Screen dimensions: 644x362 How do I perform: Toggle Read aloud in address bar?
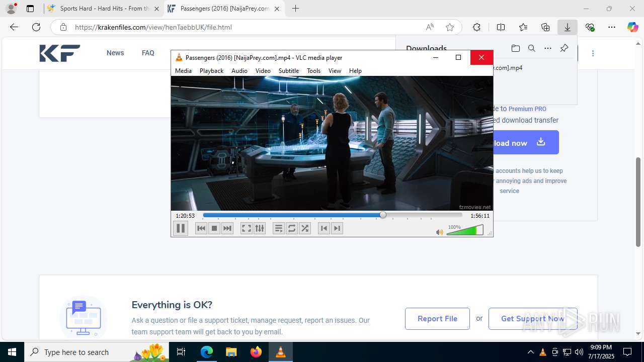(x=430, y=27)
